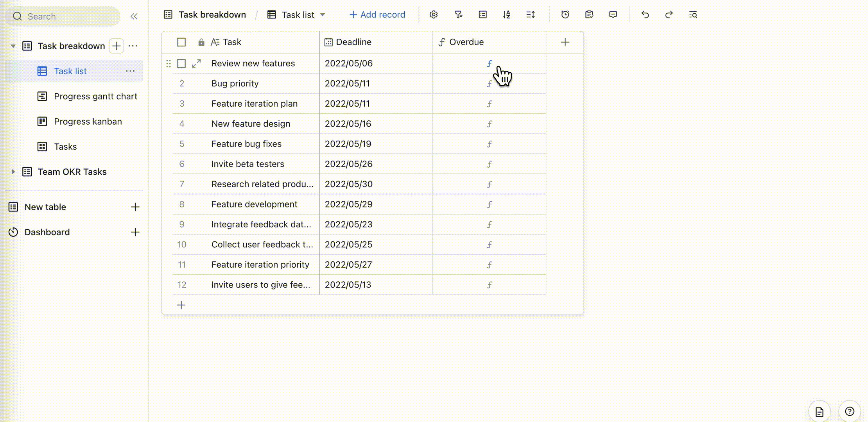This screenshot has width=868, height=422.
Task: Toggle the checkbox for Review new features
Action: (181, 63)
